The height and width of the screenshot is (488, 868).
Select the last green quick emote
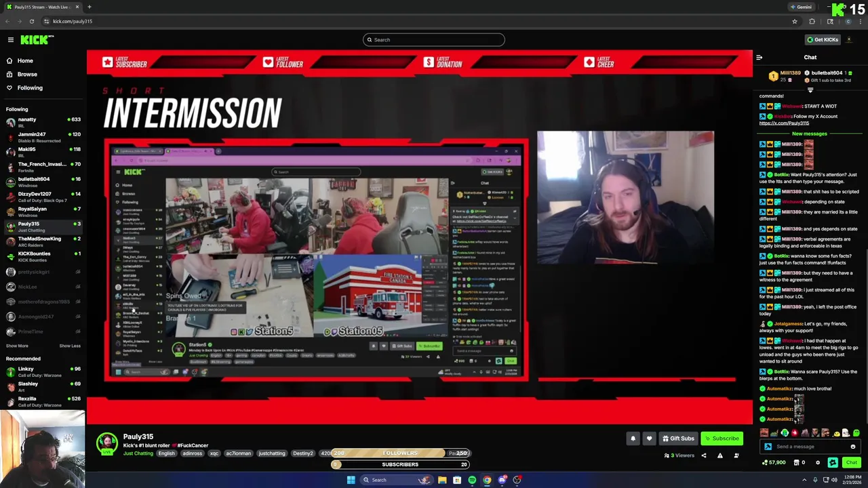(856, 433)
